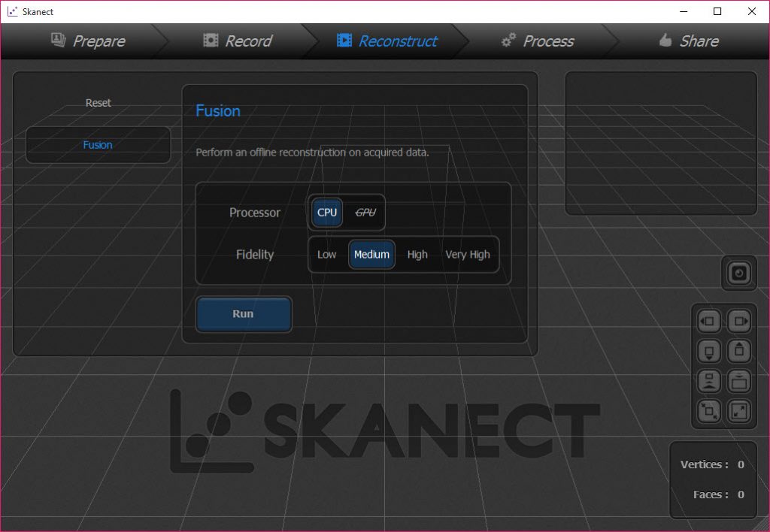Click the up-arrow box view icon
The height and width of the screenshot is (532, 770).
pyautogui.click(x=738, y=352)
